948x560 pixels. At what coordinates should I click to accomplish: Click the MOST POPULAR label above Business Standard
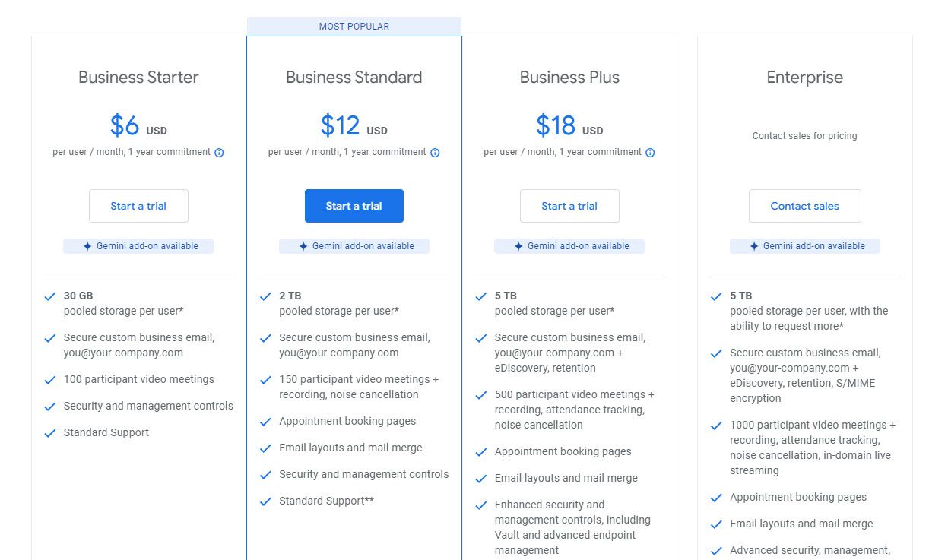354,26
